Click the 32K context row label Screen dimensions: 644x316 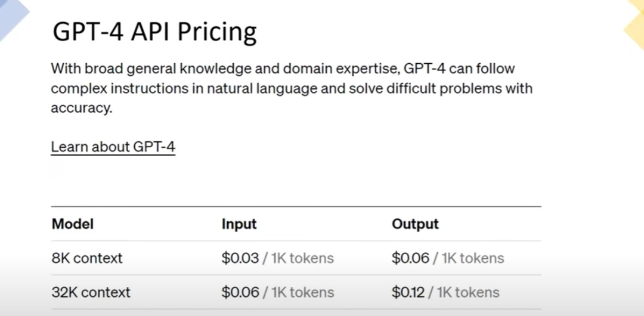(91, 293)
